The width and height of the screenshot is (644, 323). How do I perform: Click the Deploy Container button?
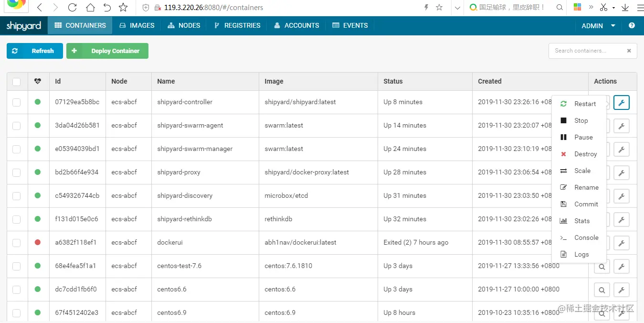point(107,51)
